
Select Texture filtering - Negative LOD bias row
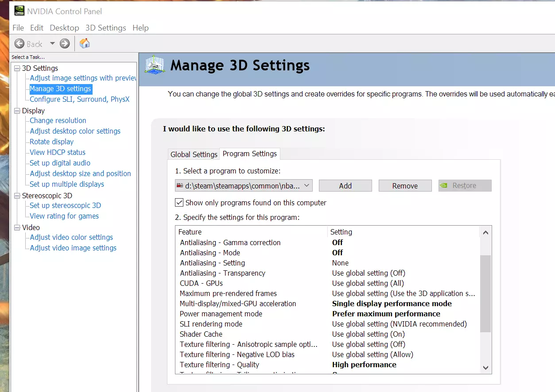point(328,354)
